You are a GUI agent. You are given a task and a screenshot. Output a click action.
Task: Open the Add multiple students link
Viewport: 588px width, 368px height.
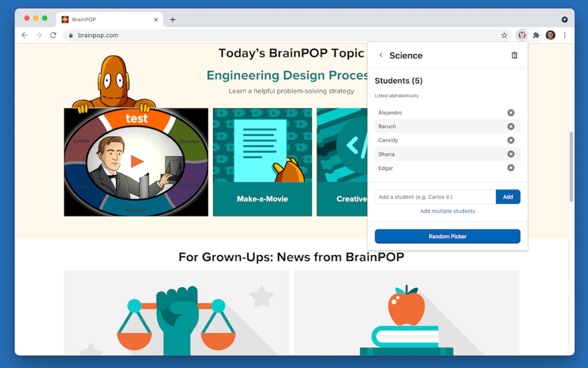447,211
